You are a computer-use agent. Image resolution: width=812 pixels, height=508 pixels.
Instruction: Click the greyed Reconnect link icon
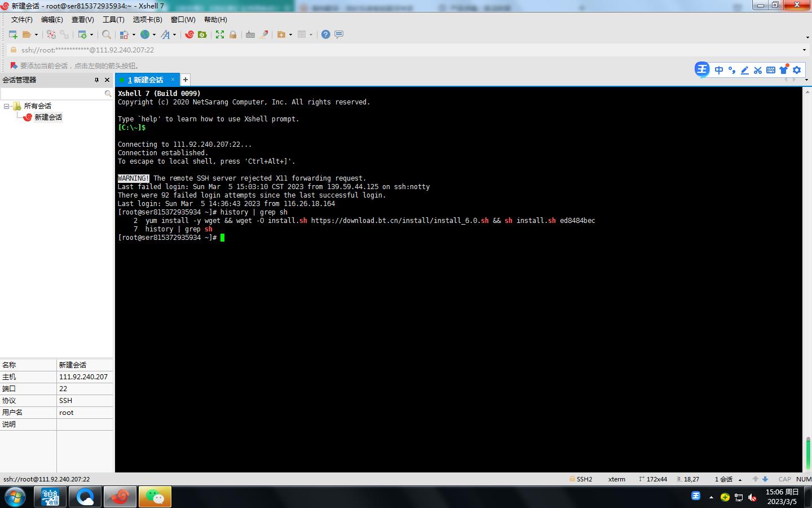64,34
